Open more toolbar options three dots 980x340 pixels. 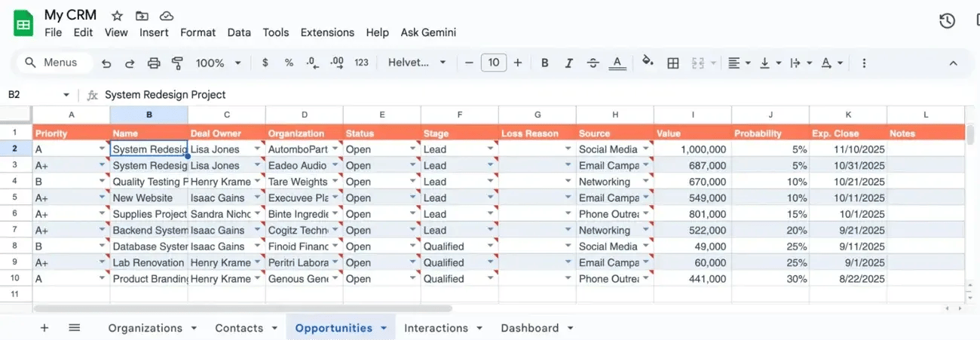point(864,63)
